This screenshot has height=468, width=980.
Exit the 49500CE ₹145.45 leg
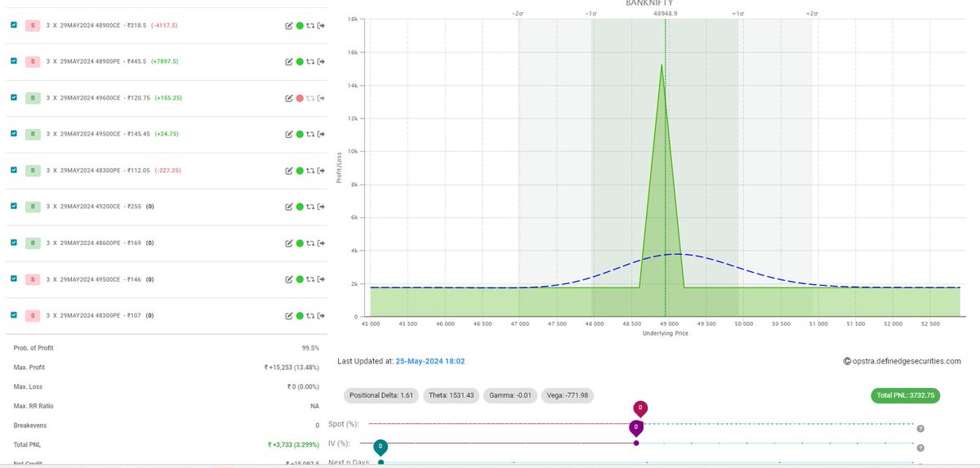(321, 135)
